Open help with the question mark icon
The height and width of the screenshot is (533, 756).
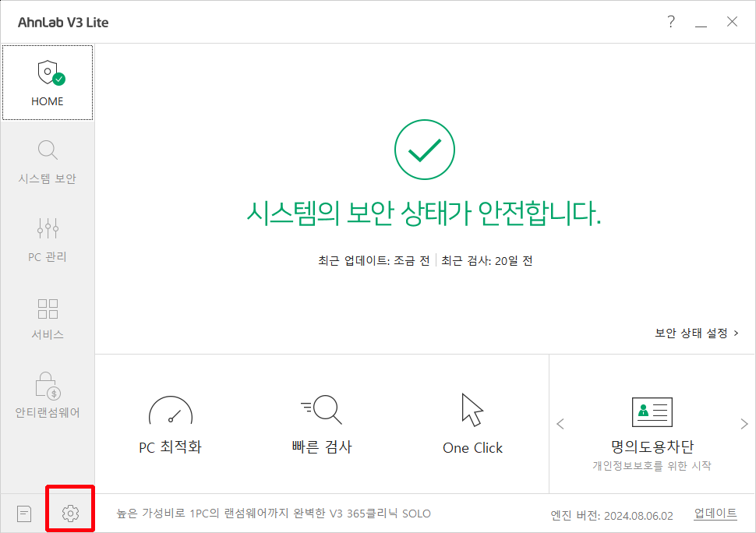pyautogui.click(x=671, y=22)
